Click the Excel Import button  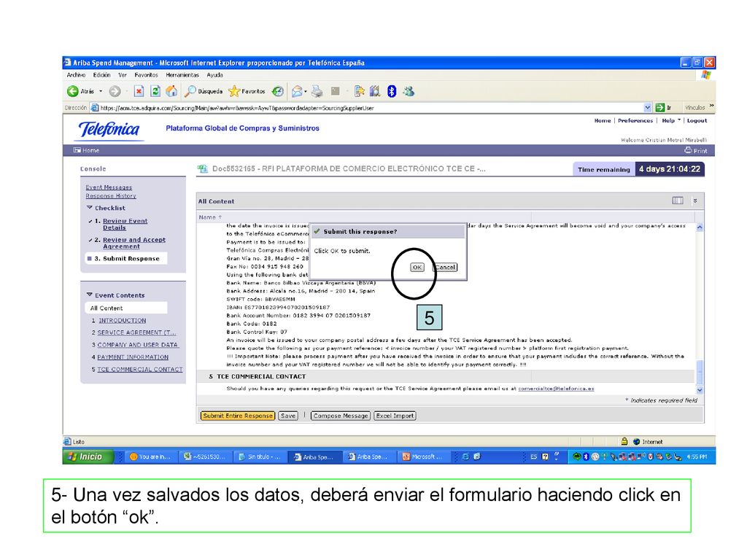395,416
